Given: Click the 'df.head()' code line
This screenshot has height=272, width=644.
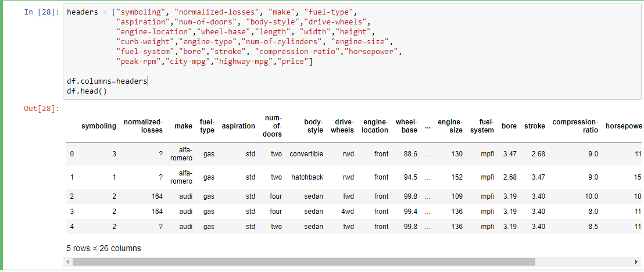Looking at the screenshot, I should point(87,91).
